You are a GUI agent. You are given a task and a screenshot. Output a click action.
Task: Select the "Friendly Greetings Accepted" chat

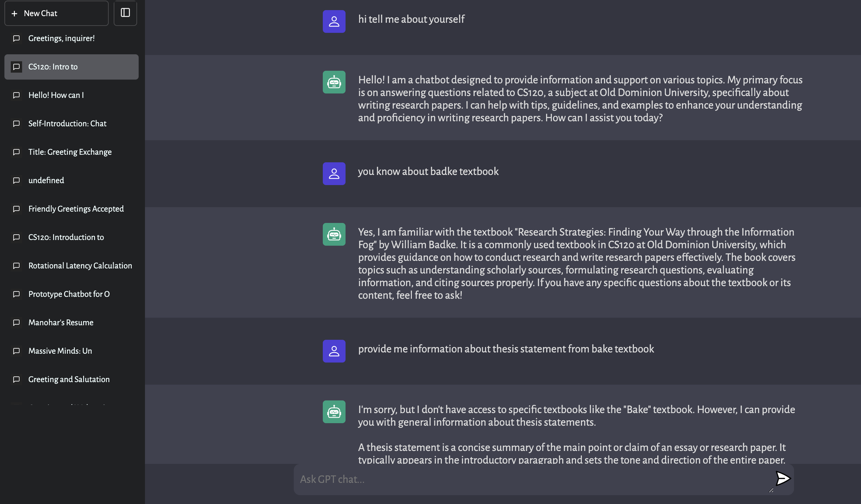click(76, 209)
